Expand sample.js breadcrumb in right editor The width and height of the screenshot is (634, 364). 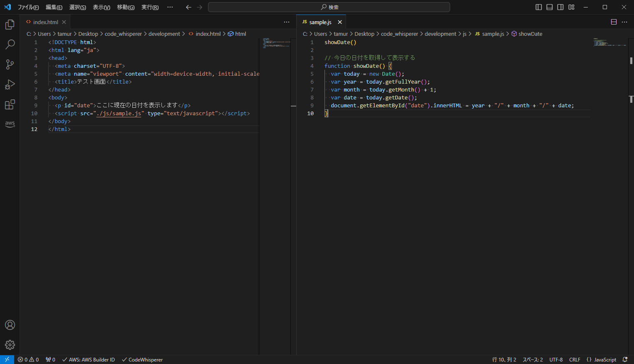click(x=489, y=34)
